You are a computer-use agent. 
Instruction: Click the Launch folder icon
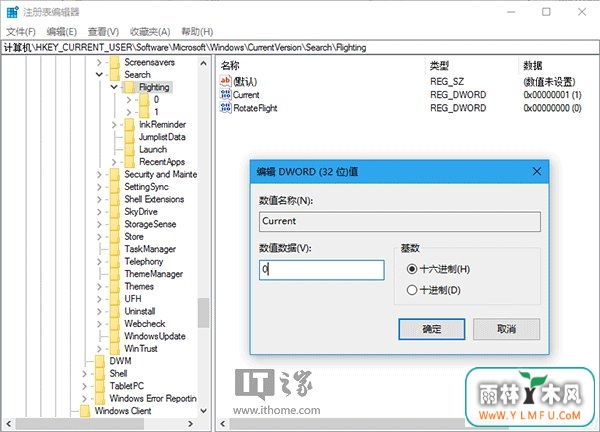click(x=130, y=149)
